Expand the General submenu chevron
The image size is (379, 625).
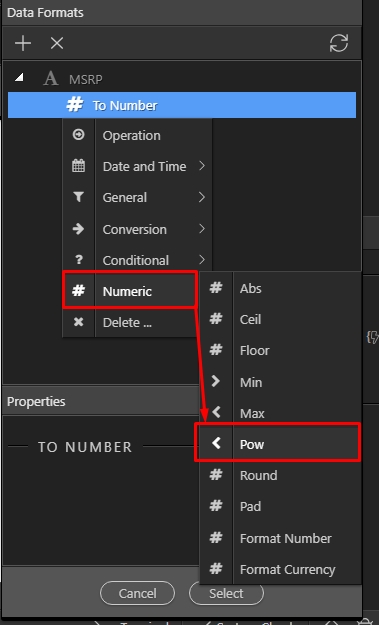(202, 197)
